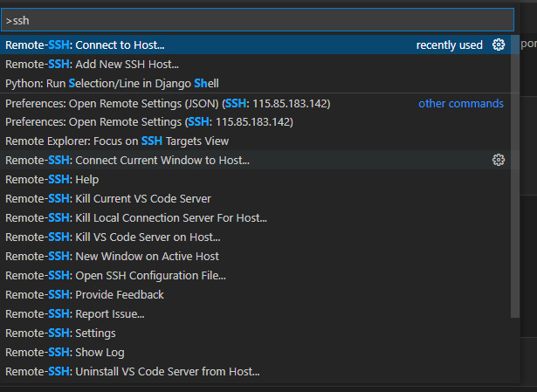Click the command list vertical scrollbar
This screenshot has width=537, height=392.
click(x=515, y=176)
